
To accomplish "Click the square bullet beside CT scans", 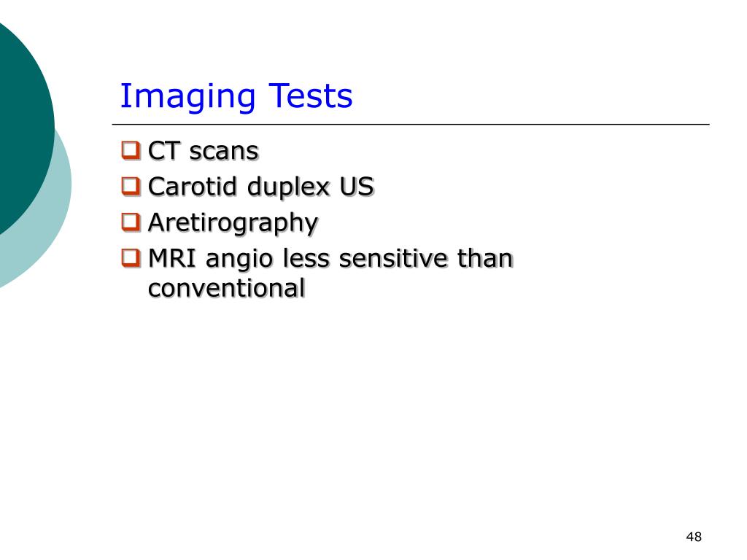I will [x=131, y=150].
